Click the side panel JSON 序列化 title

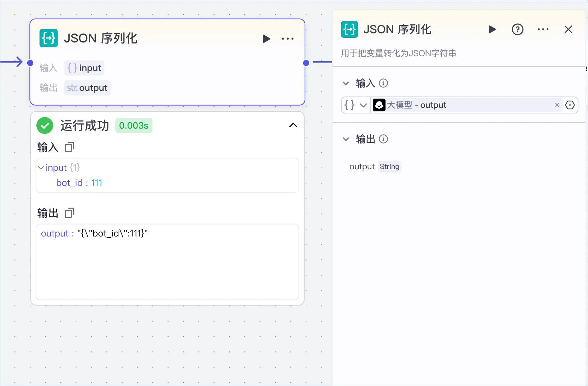point(397,29)
